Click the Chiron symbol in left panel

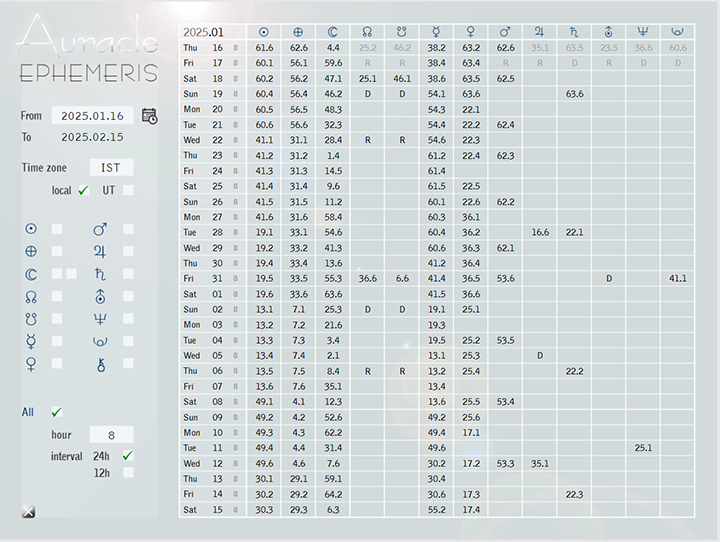pos(101,365)
